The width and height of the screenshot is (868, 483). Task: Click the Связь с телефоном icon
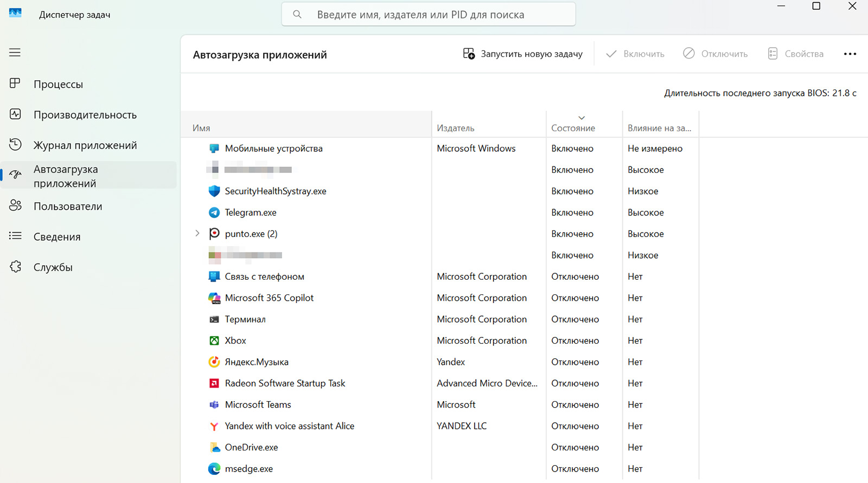pos(214,276)
